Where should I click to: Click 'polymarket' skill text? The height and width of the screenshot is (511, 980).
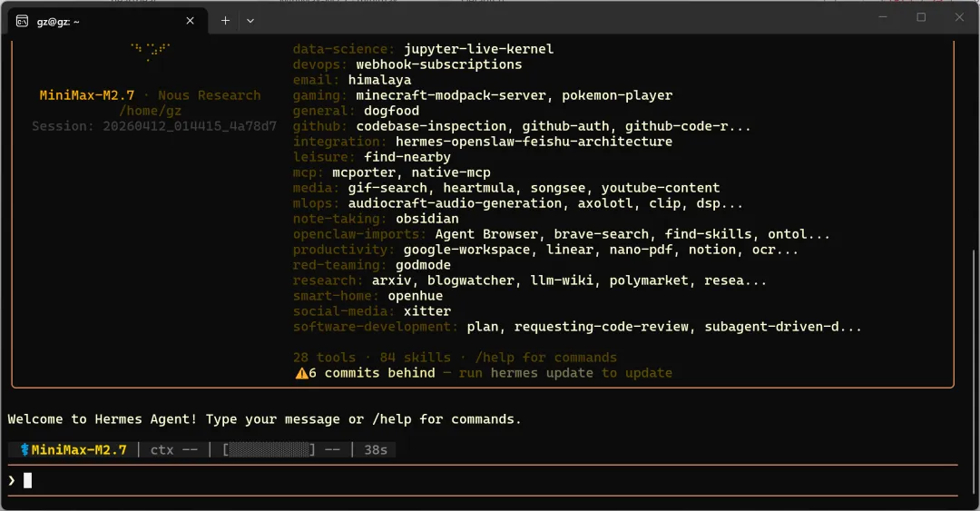649,280
